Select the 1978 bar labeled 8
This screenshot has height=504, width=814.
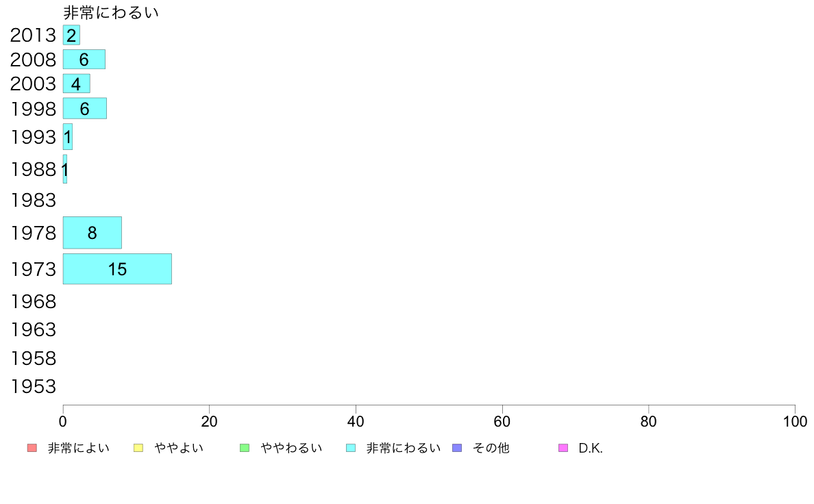point(92,233)
